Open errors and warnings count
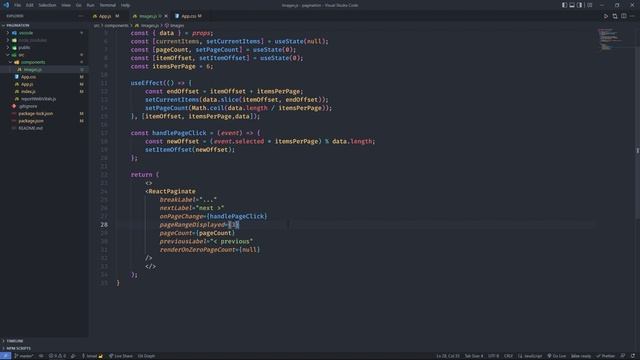Viewport: 640px width, 360px height. pos(57,356)
